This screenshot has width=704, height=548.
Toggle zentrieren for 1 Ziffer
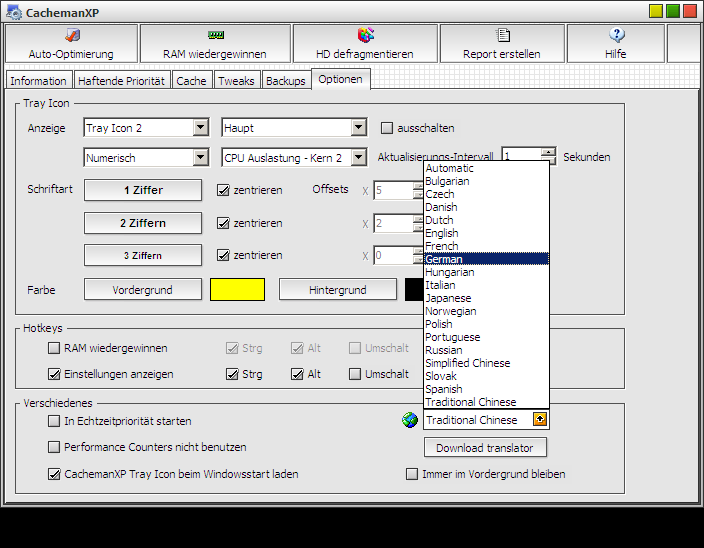[x=223, y=190]
